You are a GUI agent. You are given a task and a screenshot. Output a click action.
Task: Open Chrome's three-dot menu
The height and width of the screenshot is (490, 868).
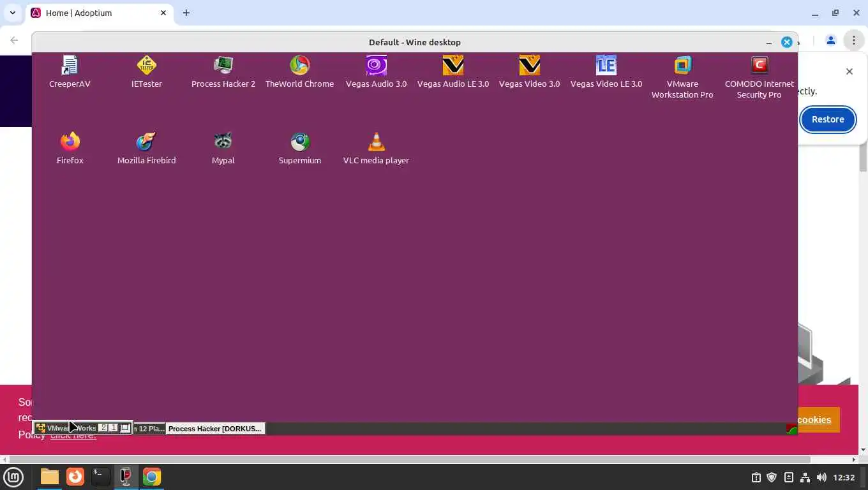pyautogui.click(x=853, y=40)
